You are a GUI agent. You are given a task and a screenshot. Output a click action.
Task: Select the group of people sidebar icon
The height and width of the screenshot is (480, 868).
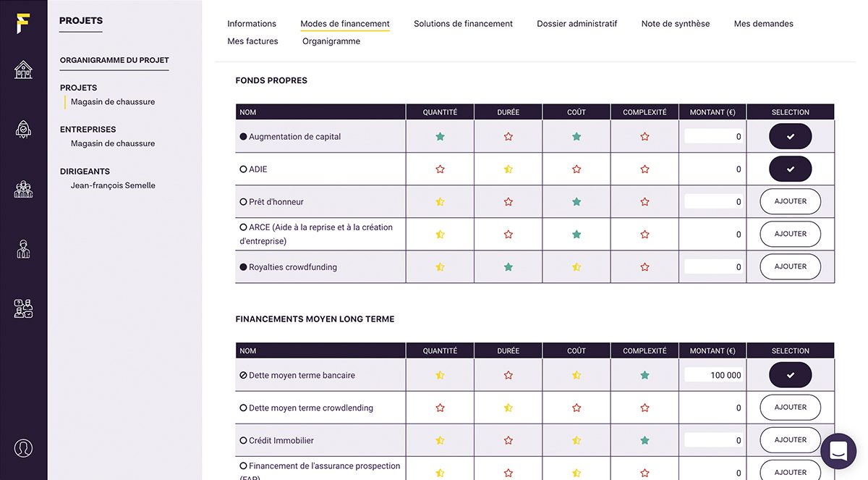pos(24,189)
